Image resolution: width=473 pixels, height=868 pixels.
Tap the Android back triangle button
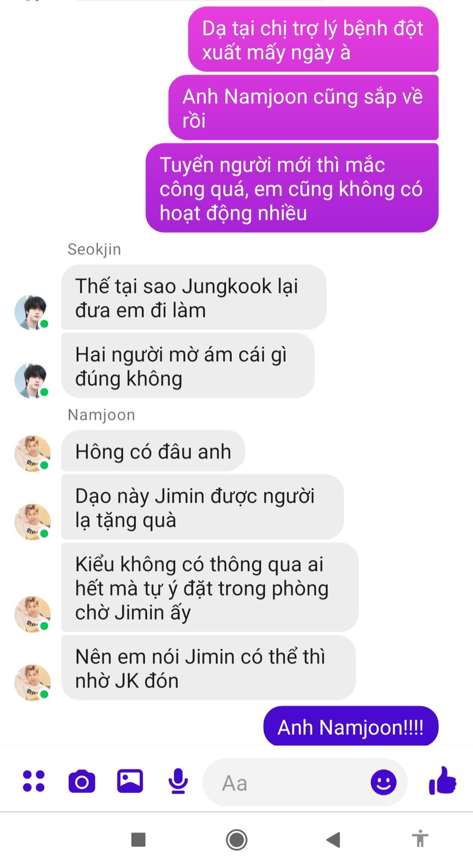point(333,840)
